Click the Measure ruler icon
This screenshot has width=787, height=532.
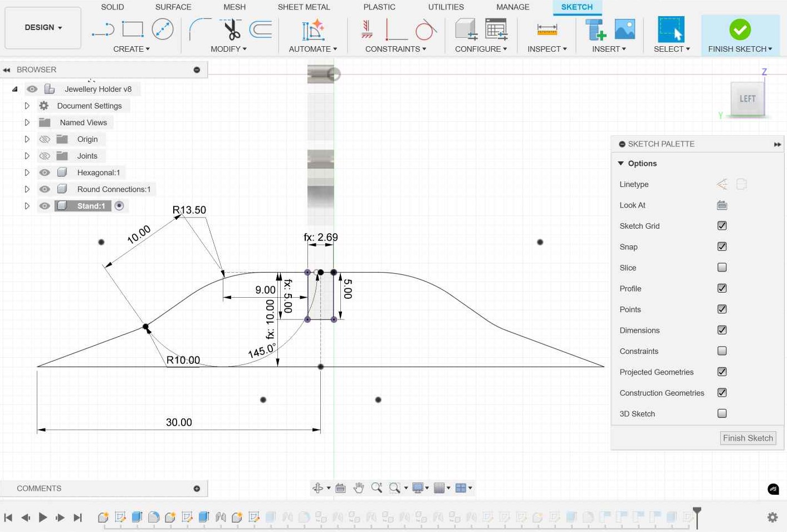(547, 29)
